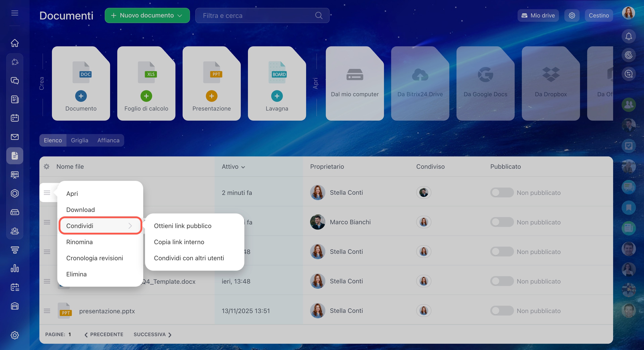The image size is (644, 350).
Task: Click the search magnifier icon
Action: (318, 15)
